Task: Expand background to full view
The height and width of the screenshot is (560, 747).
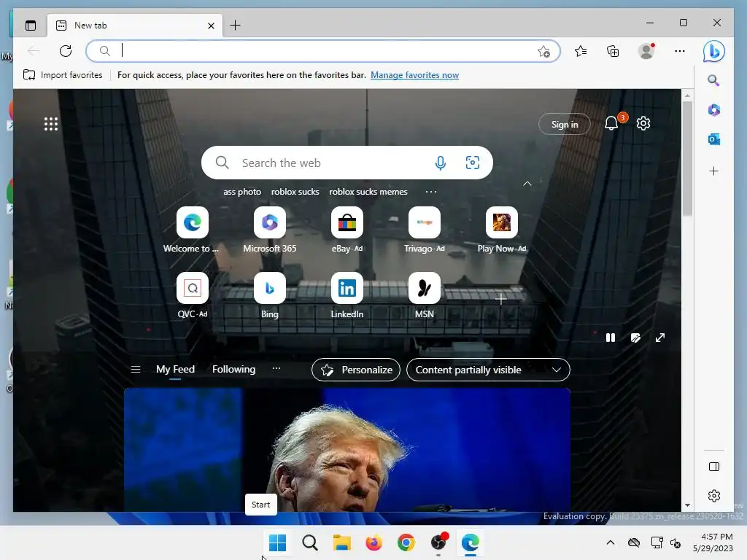Action: (659, 338)
